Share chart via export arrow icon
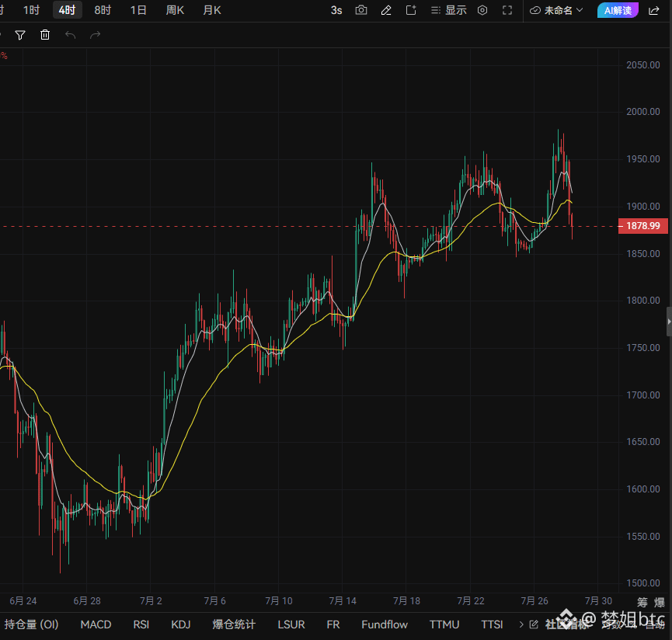Image resolution: width=672 pixels, height=640 pixels. point(654,10)
